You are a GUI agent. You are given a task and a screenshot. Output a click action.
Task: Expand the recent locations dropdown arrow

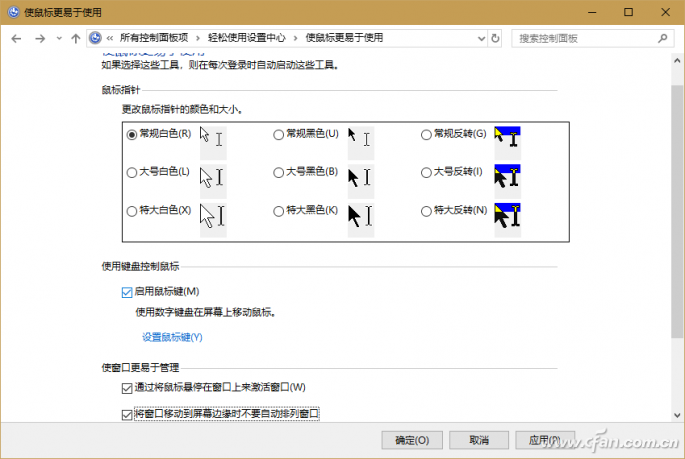(60, 38)
